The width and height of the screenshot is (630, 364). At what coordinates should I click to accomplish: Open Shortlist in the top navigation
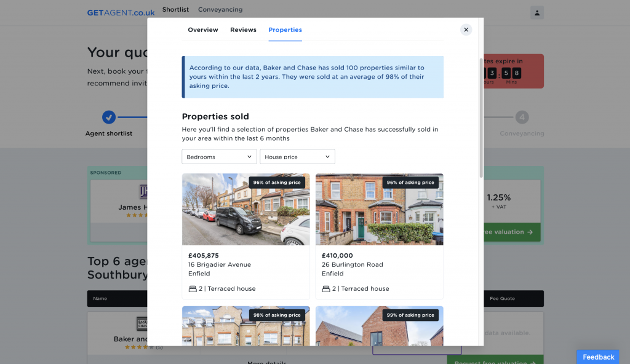[175, 10]
